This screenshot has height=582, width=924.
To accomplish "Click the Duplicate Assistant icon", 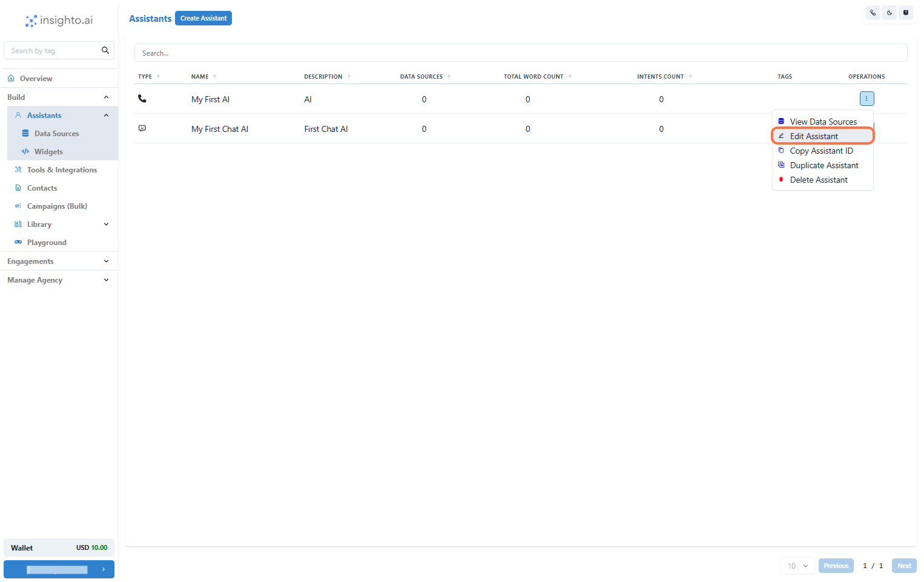I will (x=781, y=165).
